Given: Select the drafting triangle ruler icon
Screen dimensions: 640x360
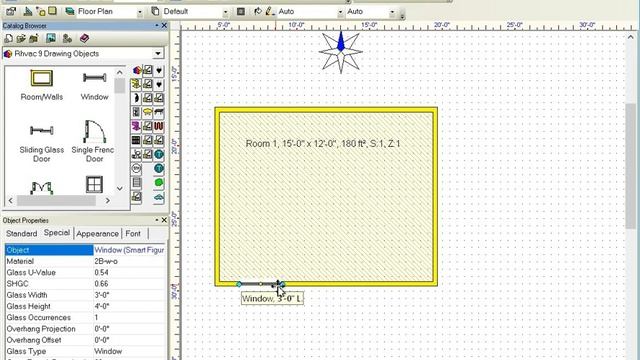Looking at the screenshot, I should (x=28, y=11).
